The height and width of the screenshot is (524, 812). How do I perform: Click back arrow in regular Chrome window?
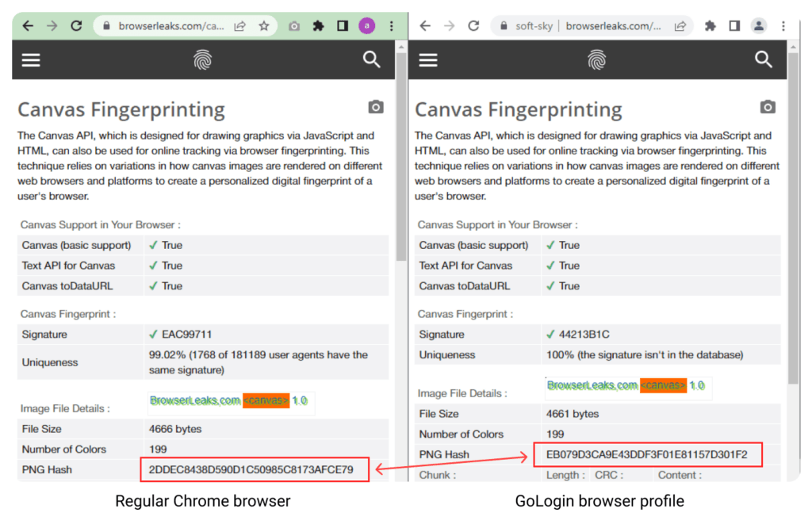(28, 25)
